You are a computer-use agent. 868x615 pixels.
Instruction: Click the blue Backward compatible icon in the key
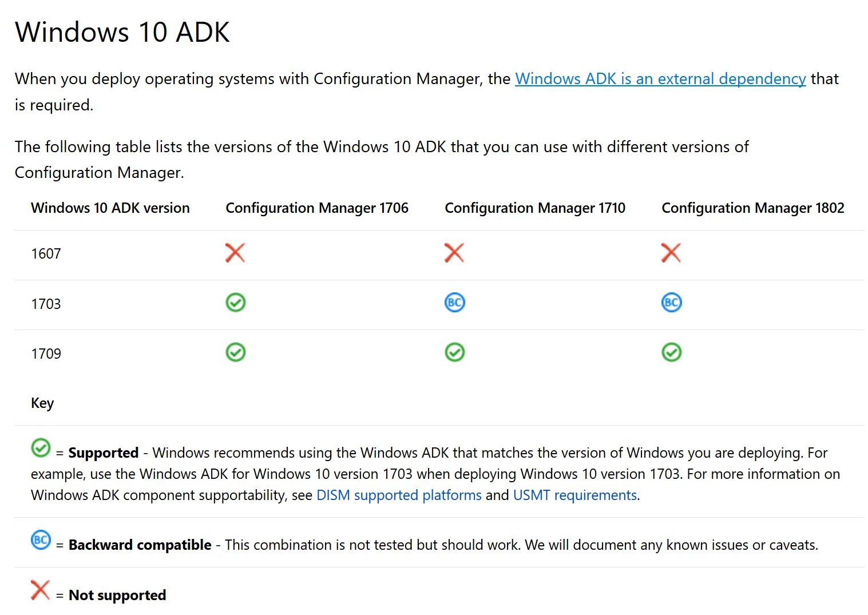41,540
